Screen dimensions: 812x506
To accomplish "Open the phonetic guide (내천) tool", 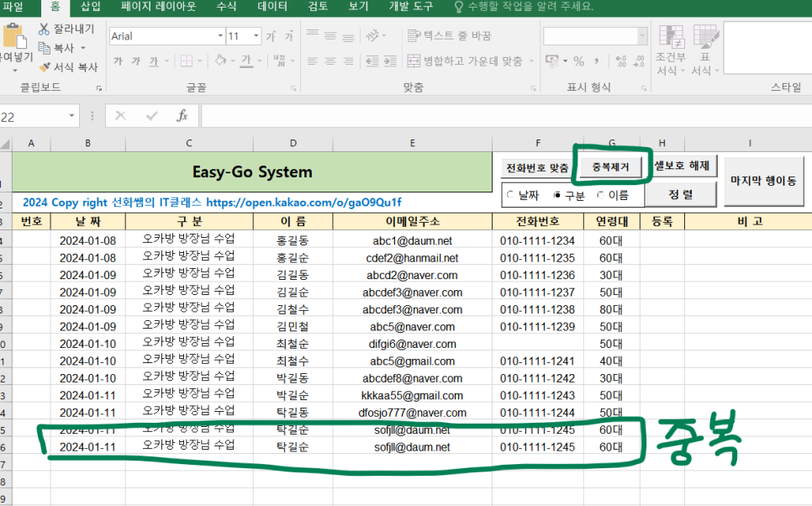I will (x=280, y=61).
